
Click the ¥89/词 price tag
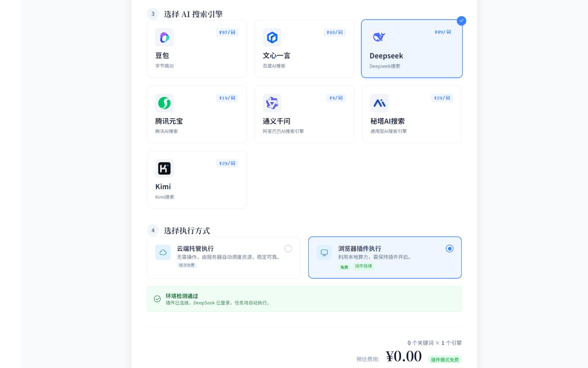pos(443,32)
